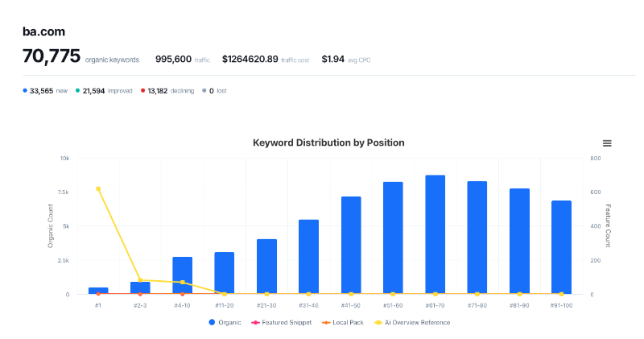The image size is (644, 339).
Task: Click the #91-100 x-axis label
Action: pyautogui.click(x=561, y=305)
